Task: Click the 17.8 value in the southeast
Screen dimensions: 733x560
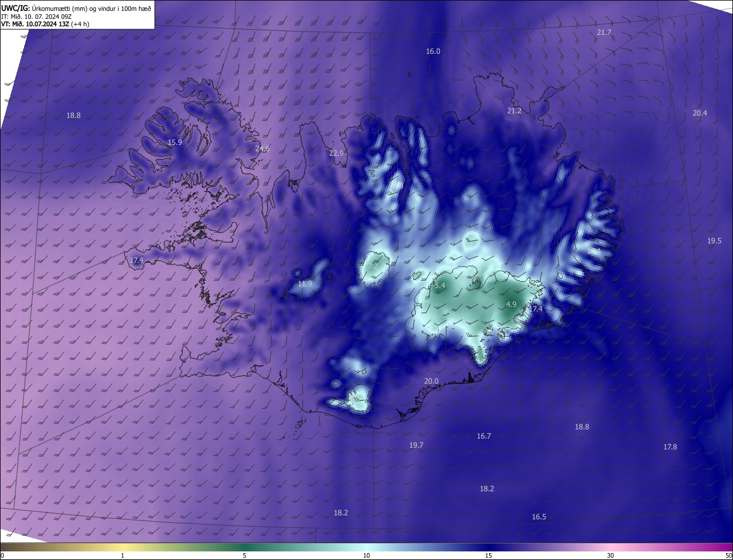Action: click(670, 447)
